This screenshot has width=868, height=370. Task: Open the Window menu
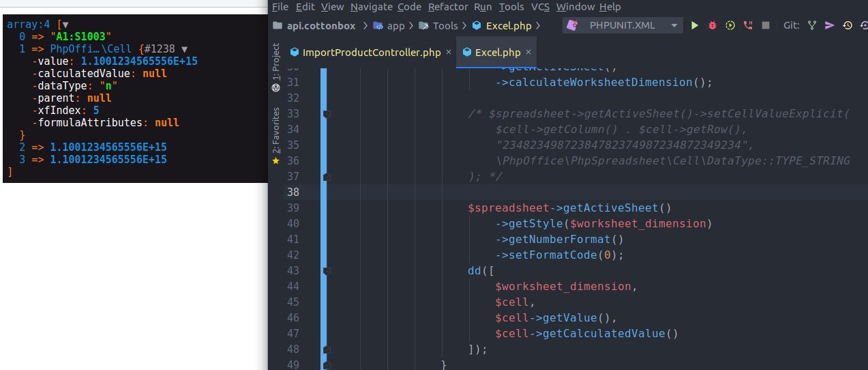coord(575,7)
